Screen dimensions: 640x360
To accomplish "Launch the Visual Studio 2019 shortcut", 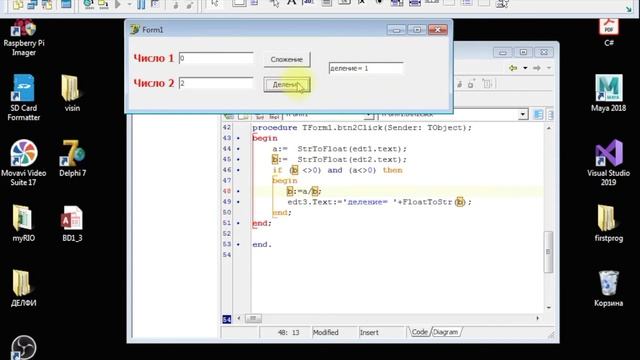I will 608,163.
